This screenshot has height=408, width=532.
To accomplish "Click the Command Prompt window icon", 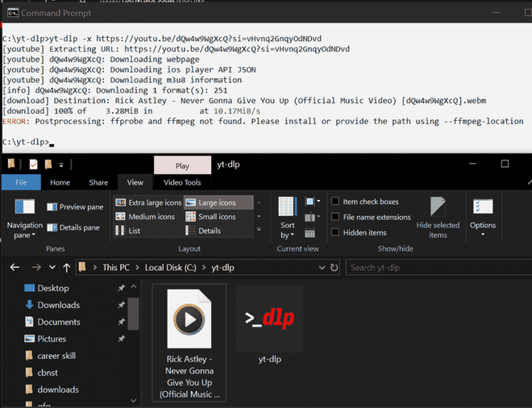I will (13, 13).
